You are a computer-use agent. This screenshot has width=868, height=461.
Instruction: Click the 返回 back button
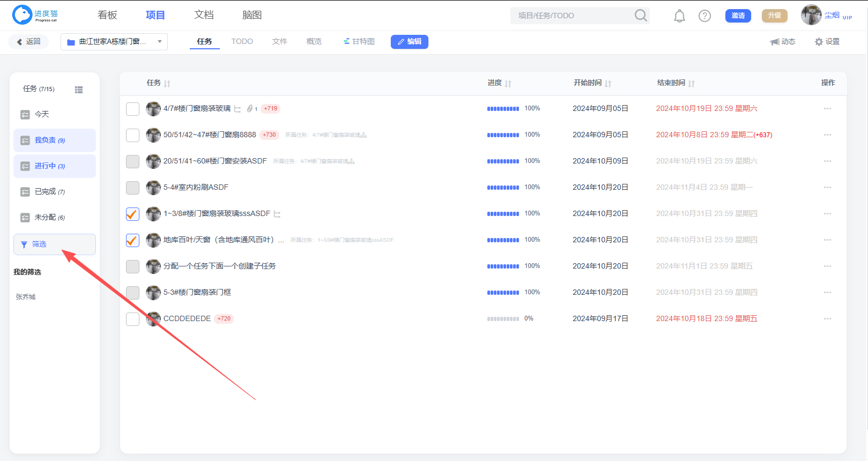(x=28, y=42)
